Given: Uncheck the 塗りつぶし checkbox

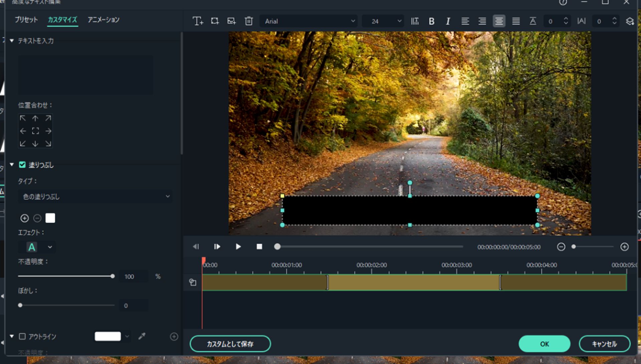Looking at the screenshot, I should coord(22,165).
